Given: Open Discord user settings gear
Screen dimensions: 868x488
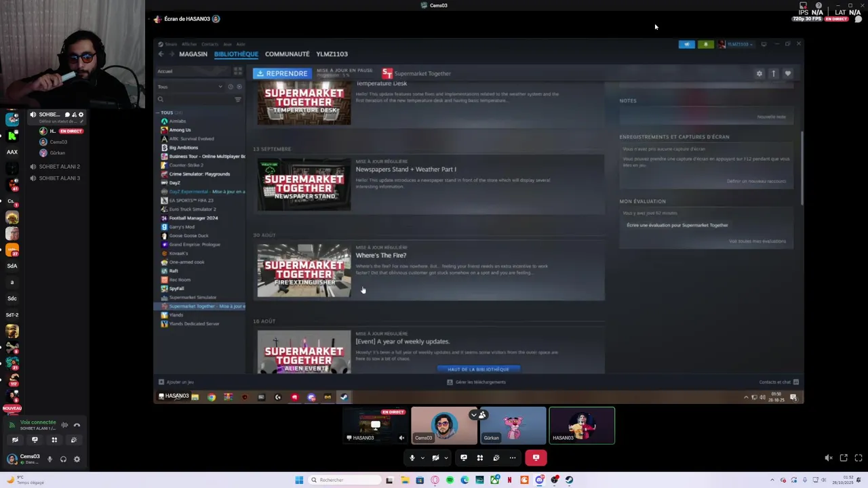Looking at the screenshot, I should (x=77, y=459).
